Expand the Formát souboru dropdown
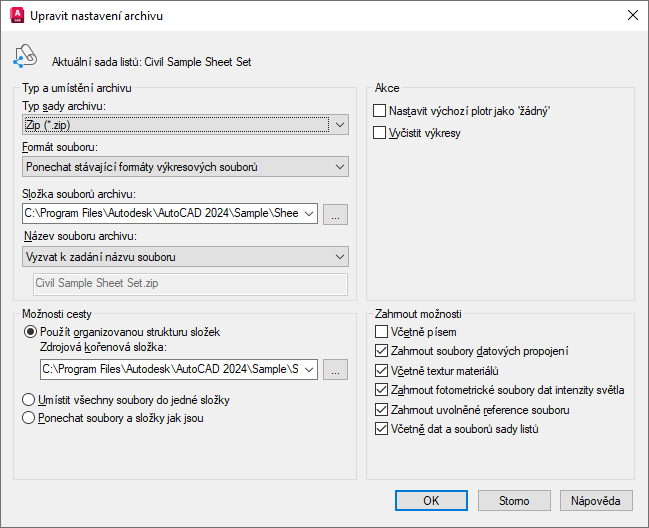The image size is (649, 528). (x=185, y=167)
